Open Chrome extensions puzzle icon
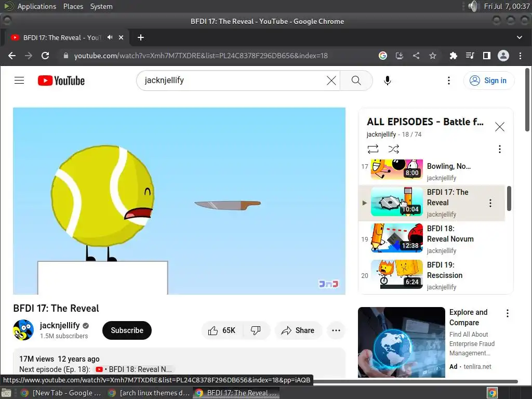The image size is (532, 399). pos(453,56)
